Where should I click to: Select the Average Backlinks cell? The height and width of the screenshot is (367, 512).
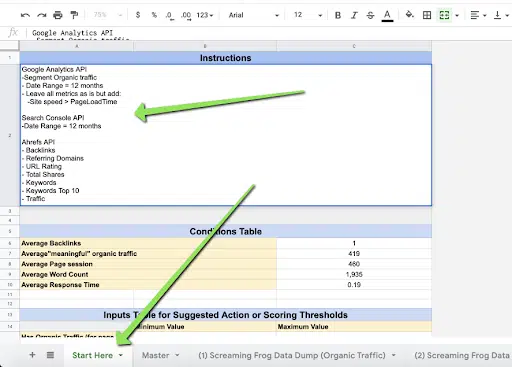tap(148, 243)
